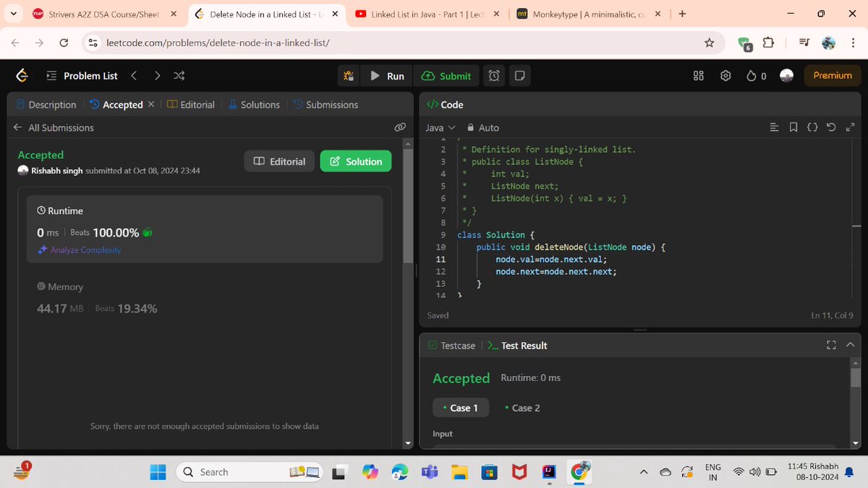Open Microsoft Teams from taskbar
Viewport: 868px width, 488px height.
coord(430,472)
